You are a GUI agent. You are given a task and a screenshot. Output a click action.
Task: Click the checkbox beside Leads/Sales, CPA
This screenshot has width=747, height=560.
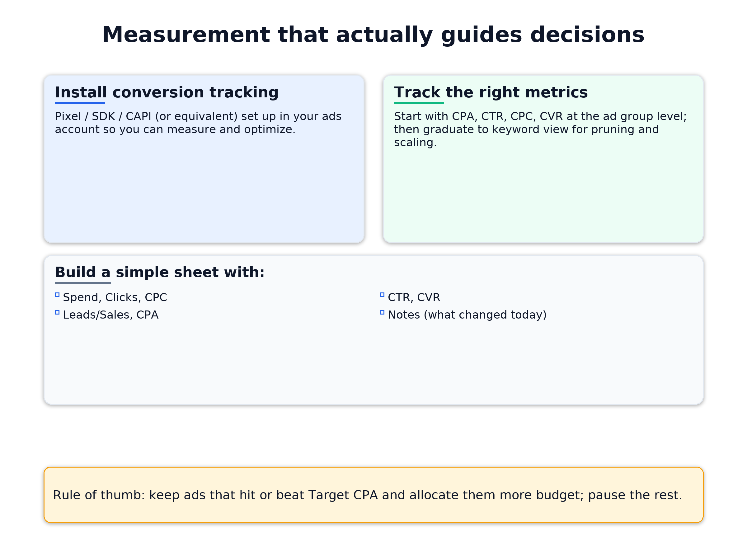(57, 312)
